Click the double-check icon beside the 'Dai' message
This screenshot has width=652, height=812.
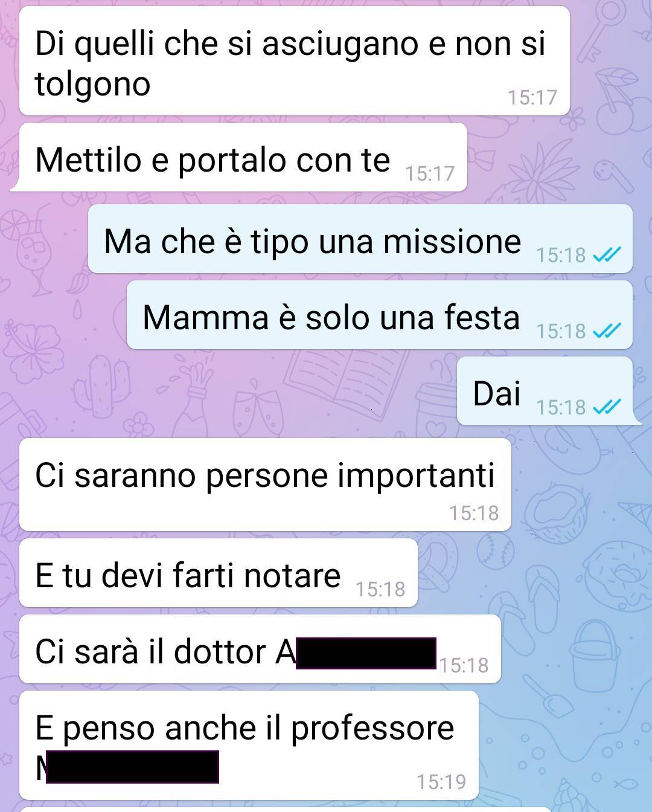point(606,408)
